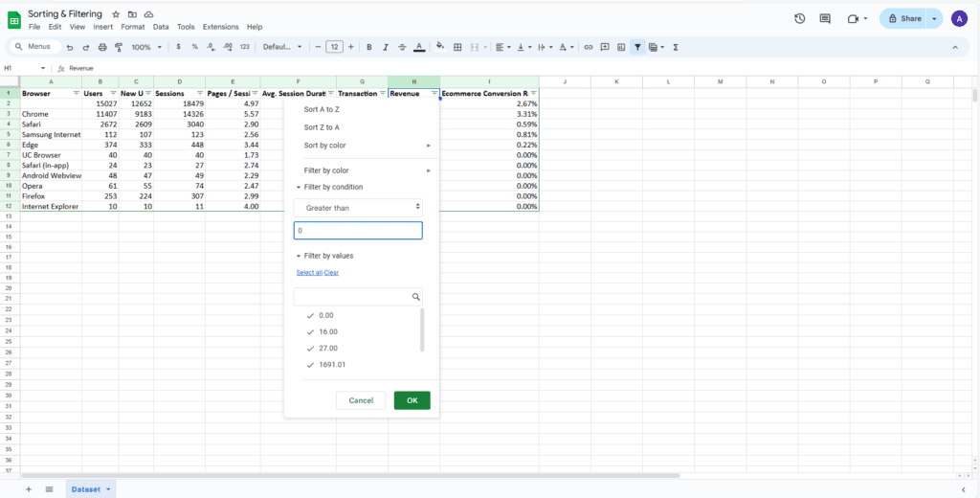980x498 pixels.
Task: Star the Sorting & Filtering document
Action: [x=116, y=14]
